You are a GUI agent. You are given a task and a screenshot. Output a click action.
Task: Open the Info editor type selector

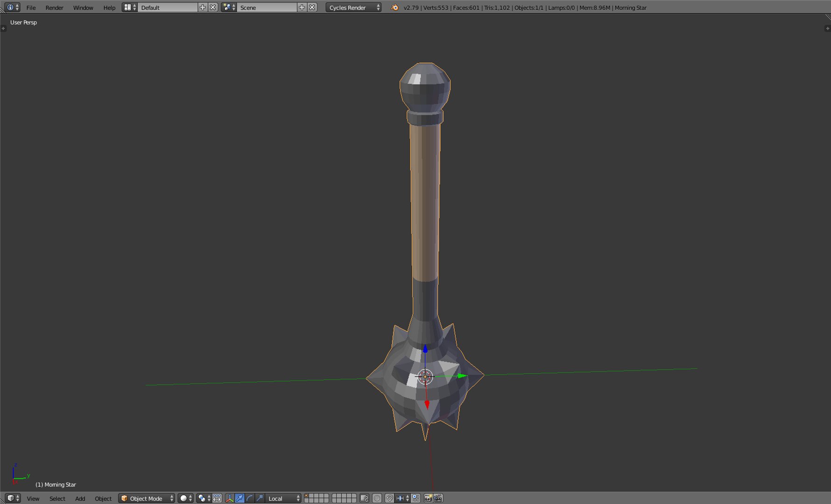click(13, 7)
